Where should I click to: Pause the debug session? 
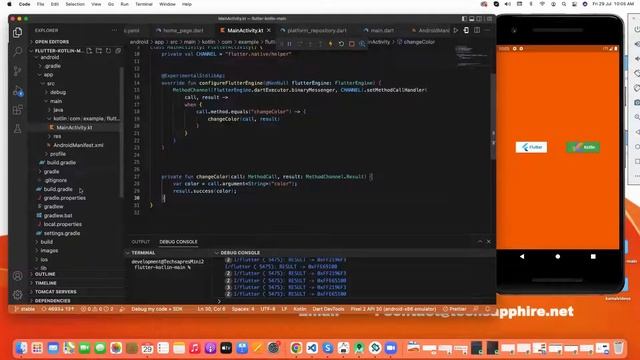[x=289, y=44]
